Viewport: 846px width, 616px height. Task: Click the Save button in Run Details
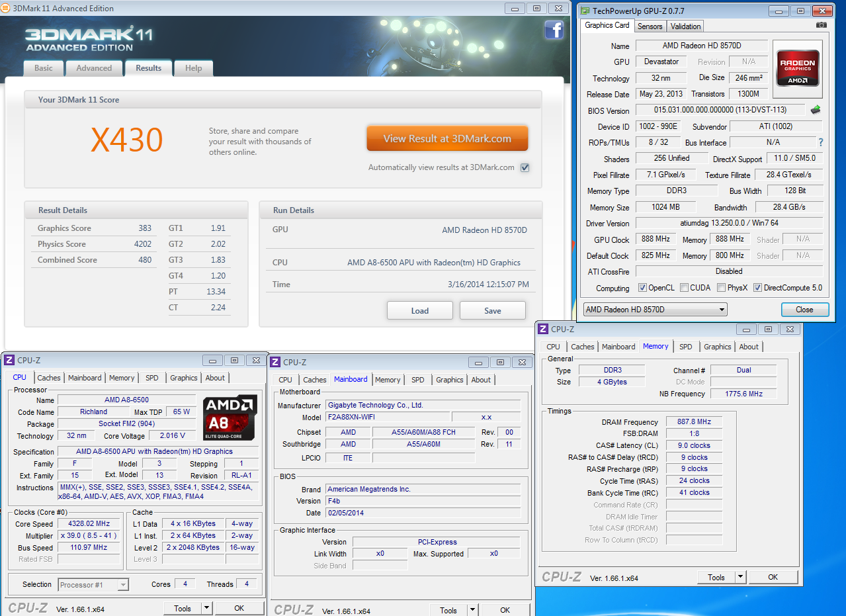point(493,310)
